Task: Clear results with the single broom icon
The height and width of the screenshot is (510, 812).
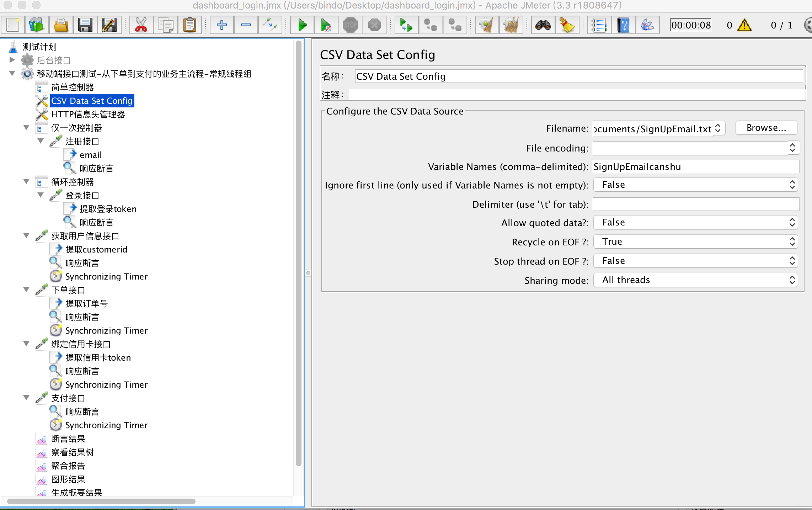Action: point(487,25)
